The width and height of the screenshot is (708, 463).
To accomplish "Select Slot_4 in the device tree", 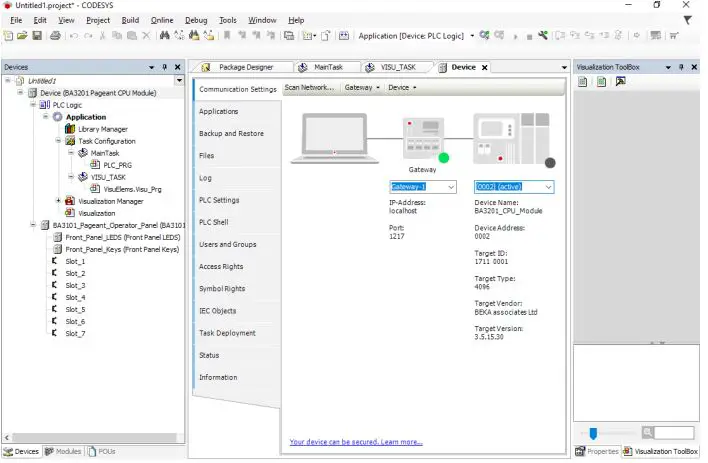I will [75, 297].
